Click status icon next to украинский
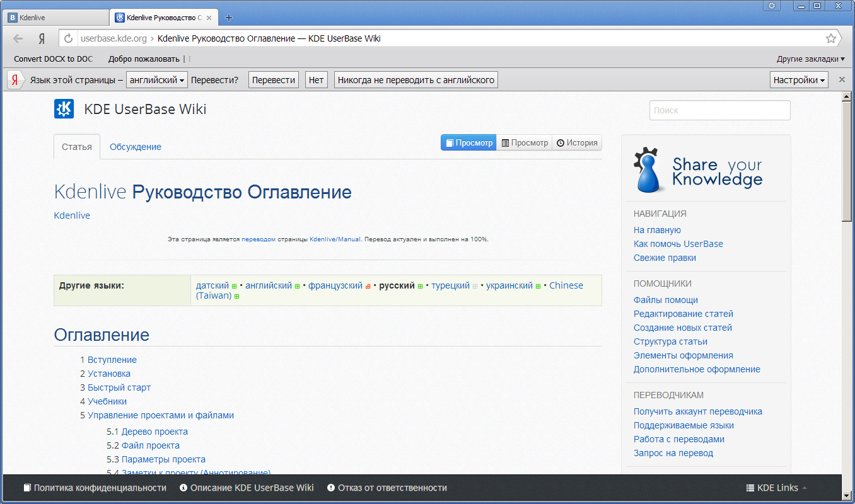This screenshot has height=504, width=855. 538,286
